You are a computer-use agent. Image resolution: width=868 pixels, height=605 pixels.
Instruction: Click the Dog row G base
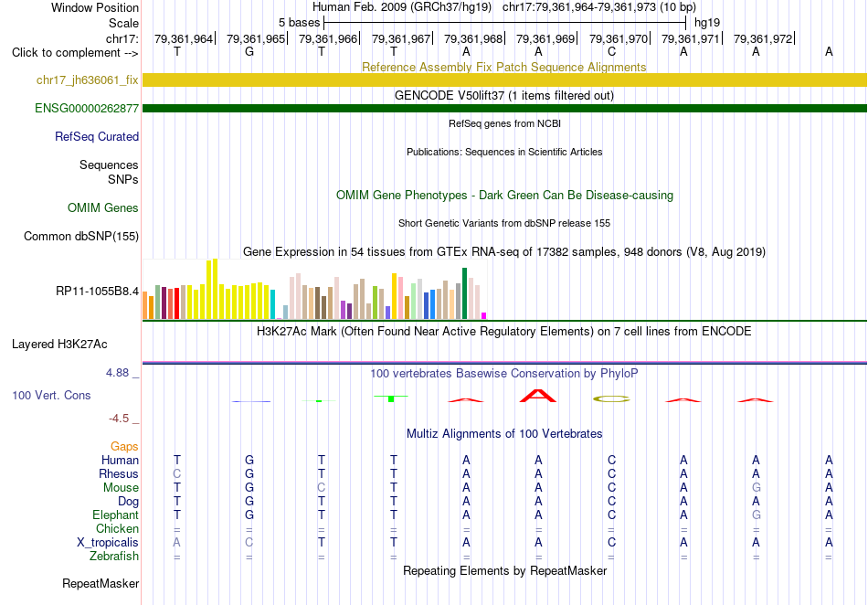click(x=249, y=502)
